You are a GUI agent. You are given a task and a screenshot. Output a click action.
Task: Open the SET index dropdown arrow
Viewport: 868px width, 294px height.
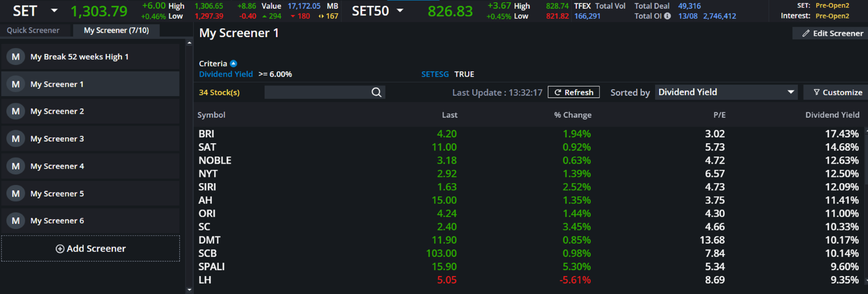pyautogui.click(x=54, y=10)
